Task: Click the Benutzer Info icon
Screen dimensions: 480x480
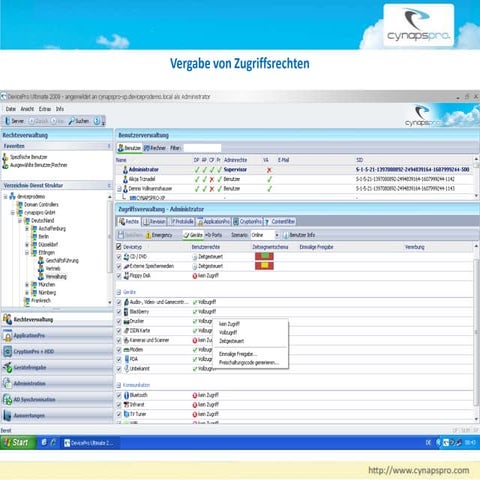Action: coord(285,235)
